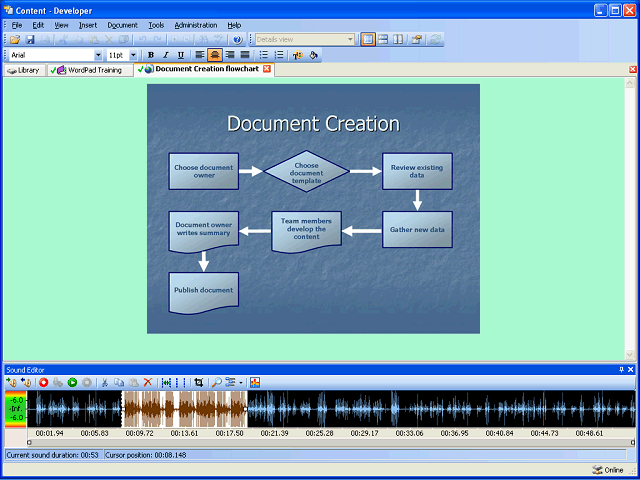Click the Save icon in the main toolbar
The width and height of the screenshot is (640, 480).
[x=30, y=39]
